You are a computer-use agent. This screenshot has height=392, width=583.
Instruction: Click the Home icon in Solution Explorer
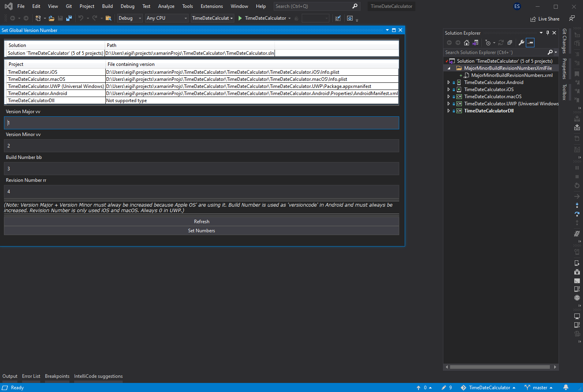[467, 43]
